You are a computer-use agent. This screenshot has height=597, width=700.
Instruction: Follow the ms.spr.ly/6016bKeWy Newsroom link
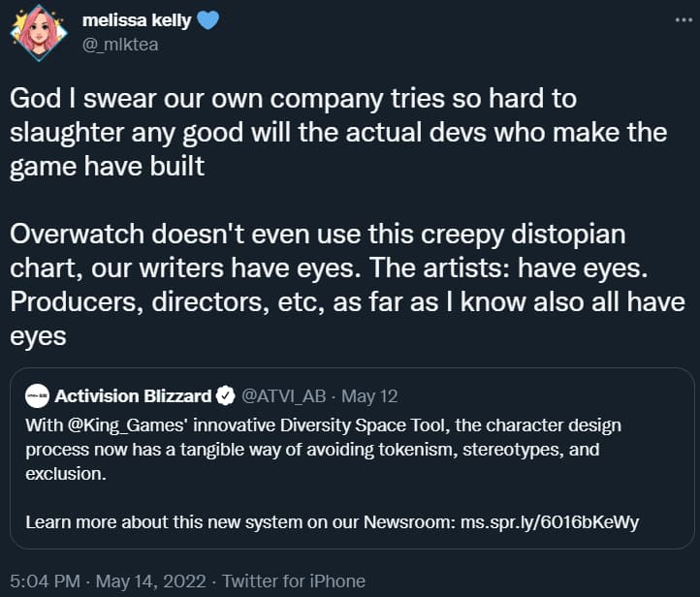pyautogui.click(x=550, y=522)
